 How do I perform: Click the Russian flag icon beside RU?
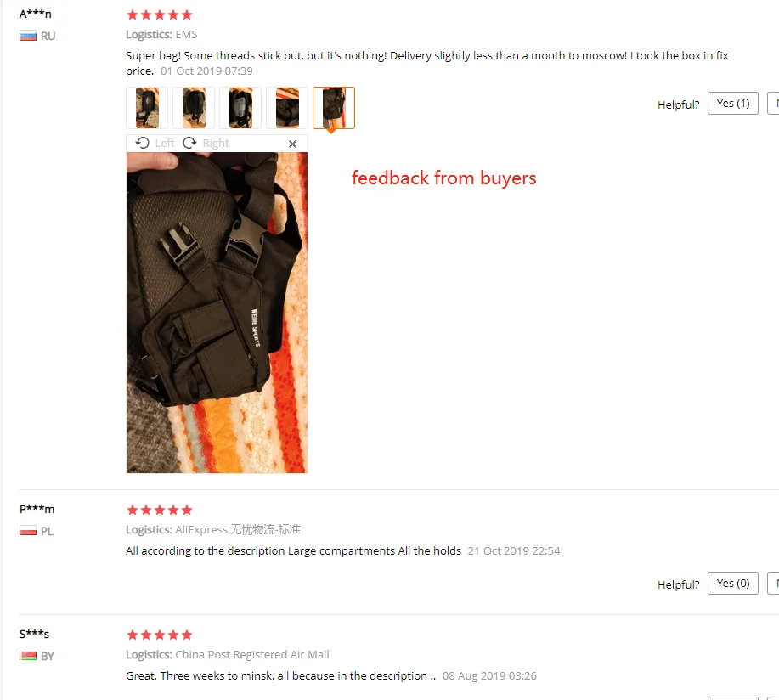coord(28,36)
